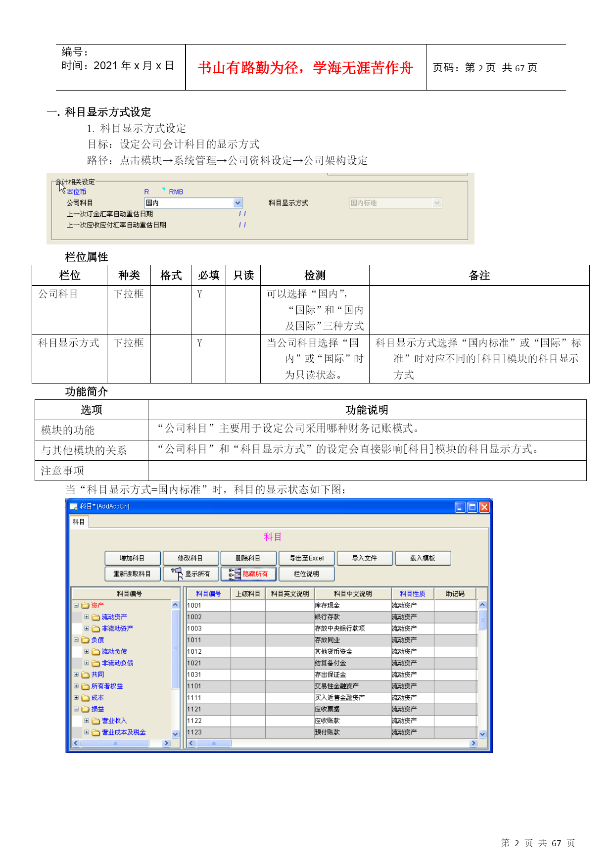Click the 成本 folder icon

(x=85, y=698)
